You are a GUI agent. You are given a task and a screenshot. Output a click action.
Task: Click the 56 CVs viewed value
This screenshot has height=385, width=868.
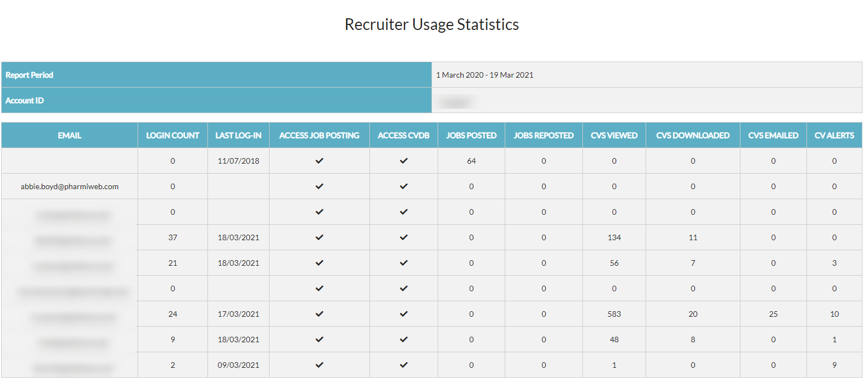(614, 263)
